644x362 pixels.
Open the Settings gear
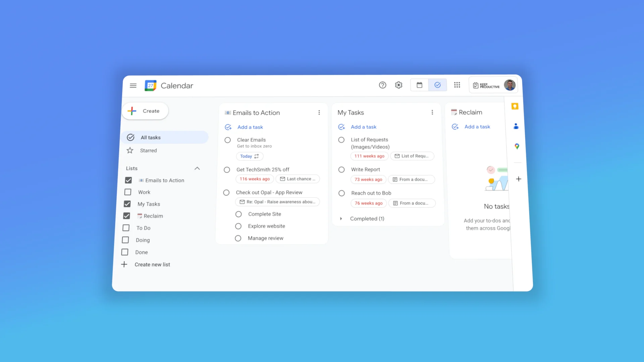pyautogui.click(x=398, y=85)
